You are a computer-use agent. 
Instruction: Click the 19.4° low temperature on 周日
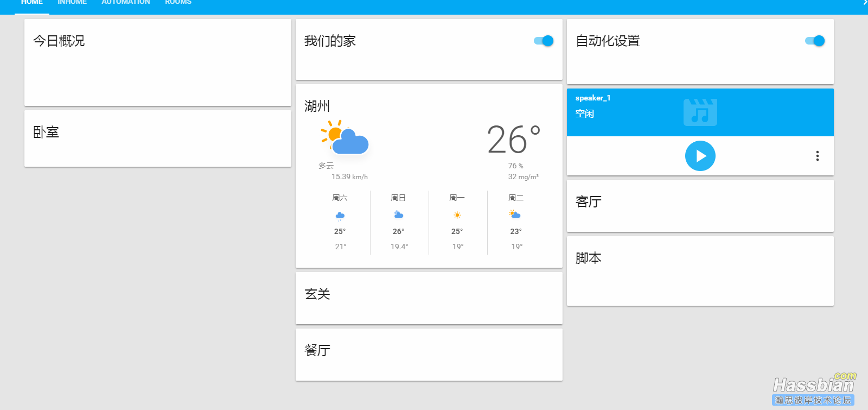click(399, 247)
